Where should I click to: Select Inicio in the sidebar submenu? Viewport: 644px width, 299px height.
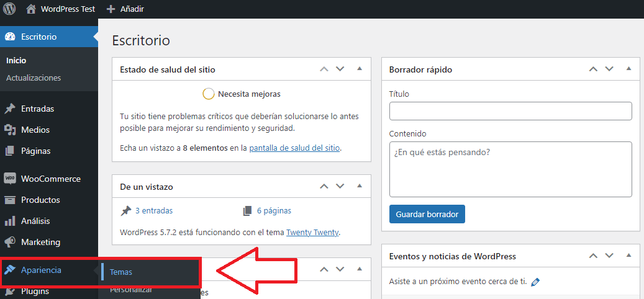pos(16,61)
